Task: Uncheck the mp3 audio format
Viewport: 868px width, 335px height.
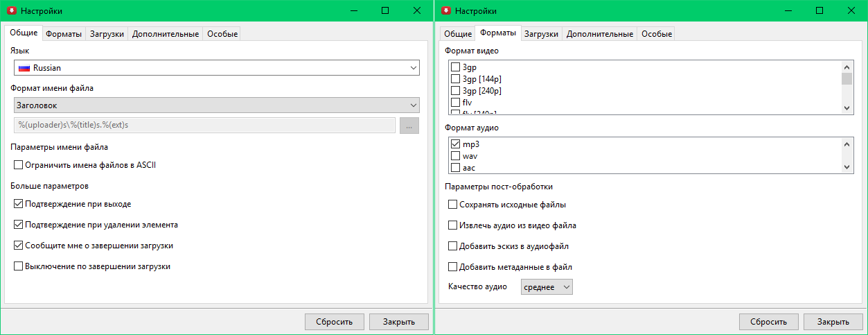Action: pos(455,144)
